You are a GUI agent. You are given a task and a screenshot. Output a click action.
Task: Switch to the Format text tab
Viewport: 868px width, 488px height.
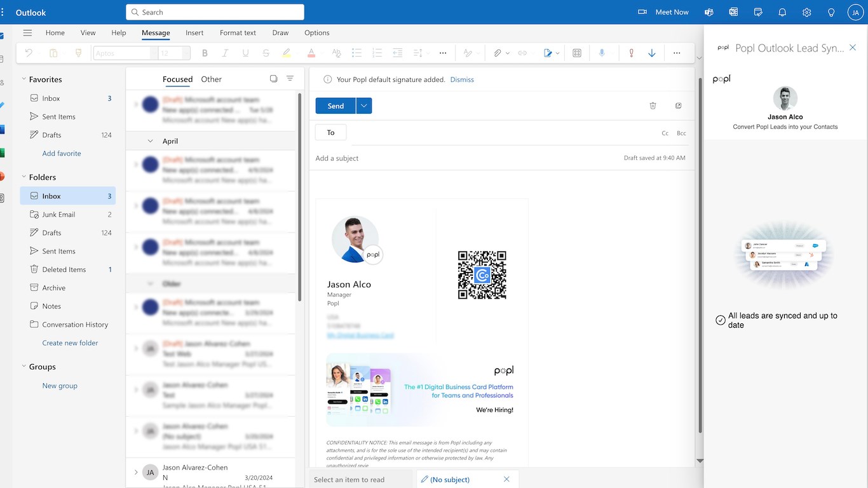coord(238,33)
